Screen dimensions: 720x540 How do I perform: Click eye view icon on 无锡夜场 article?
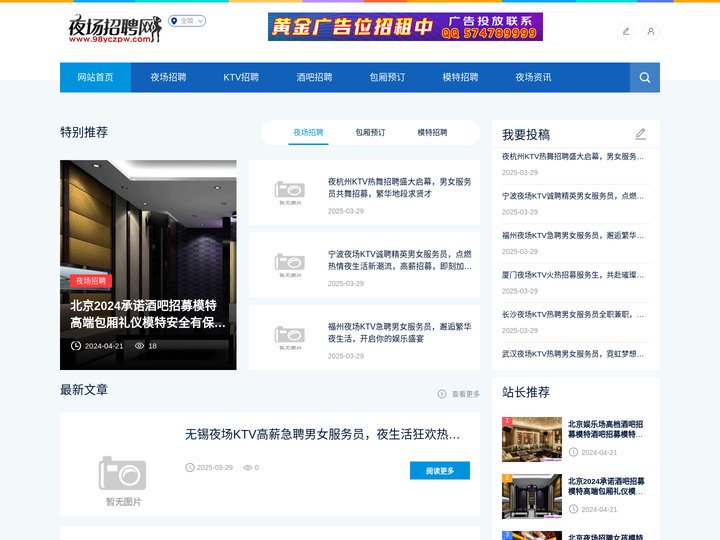coord(248,467)
